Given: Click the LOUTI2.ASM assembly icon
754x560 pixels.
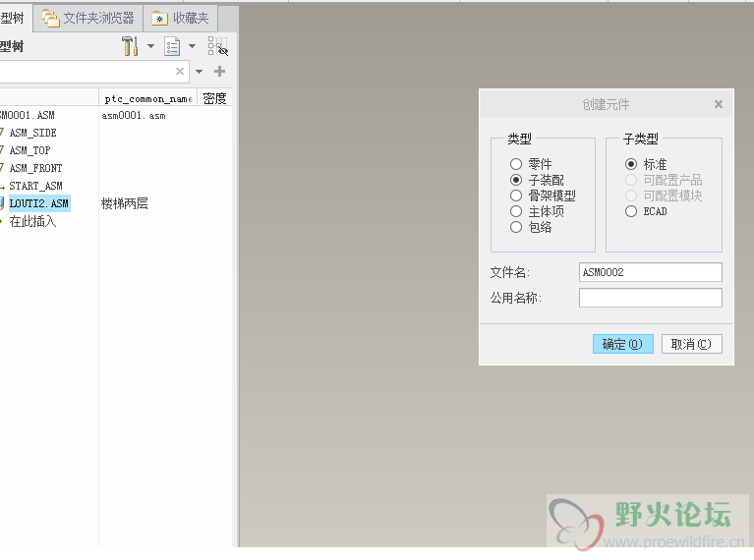Looking at the screenshot, I should [x=2, y=203].
